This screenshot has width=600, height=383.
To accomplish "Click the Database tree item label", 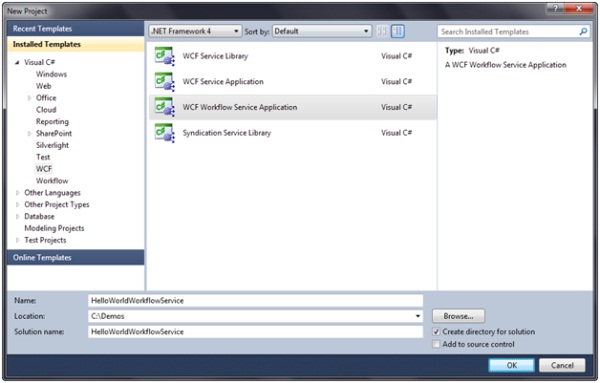I will point(39,217).
